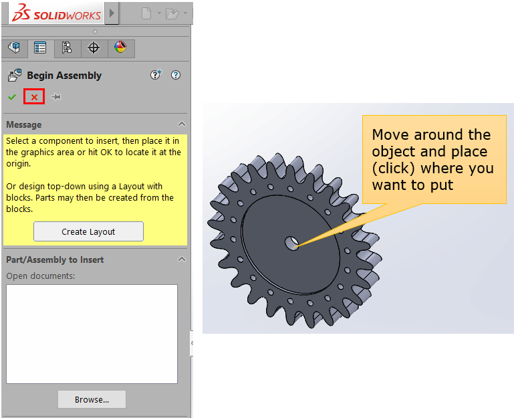Open the Open document dropdown arrow
This screenshot has height=420, width=518.
[x=185, y=13]
